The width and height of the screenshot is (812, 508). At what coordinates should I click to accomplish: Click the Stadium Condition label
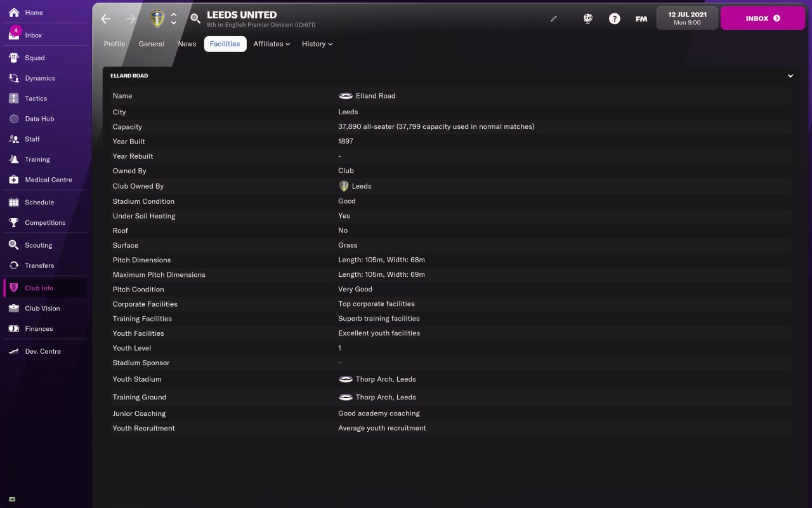[143, 201]
